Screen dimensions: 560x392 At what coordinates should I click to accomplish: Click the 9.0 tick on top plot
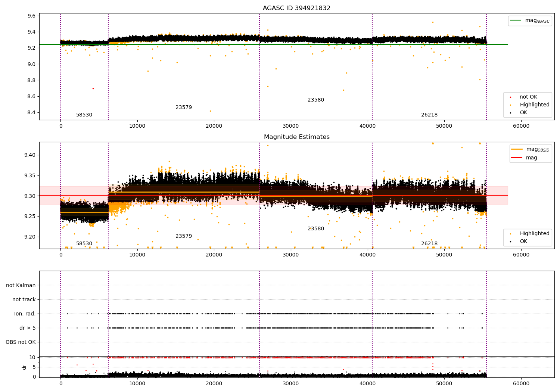coord(31,64)
